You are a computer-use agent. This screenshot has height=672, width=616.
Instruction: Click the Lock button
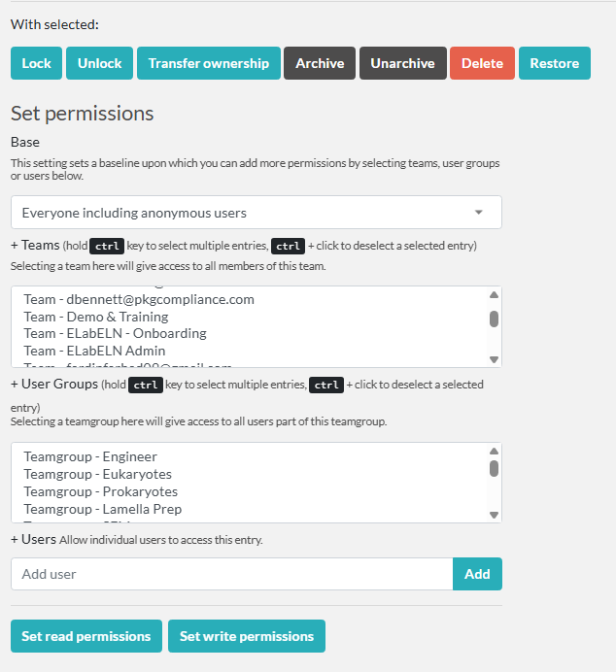click(36, 63)
